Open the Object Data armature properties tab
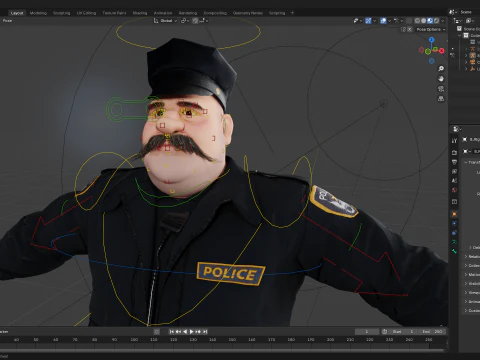Viewport: 480px width, 360px height. tap(454, 242)
